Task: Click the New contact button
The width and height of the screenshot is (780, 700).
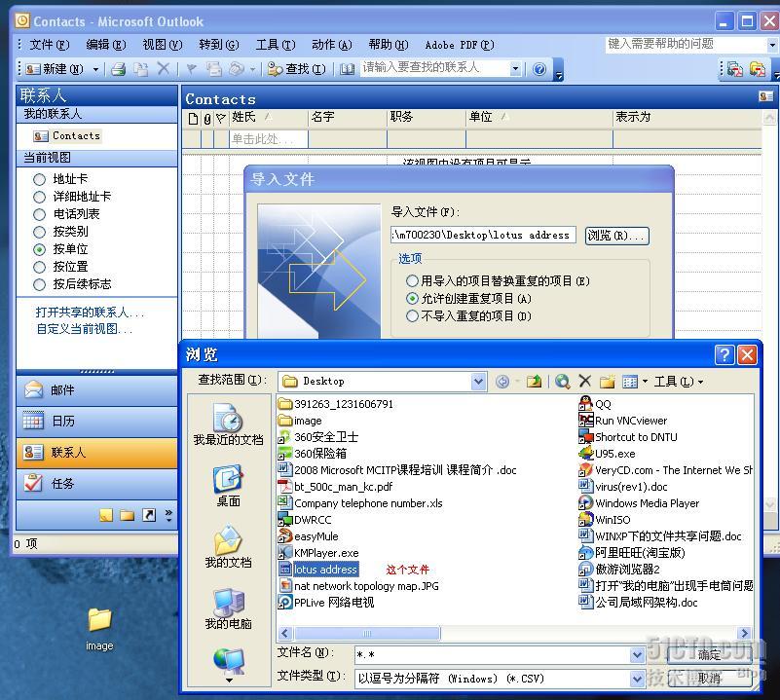Action: [55, 69]
